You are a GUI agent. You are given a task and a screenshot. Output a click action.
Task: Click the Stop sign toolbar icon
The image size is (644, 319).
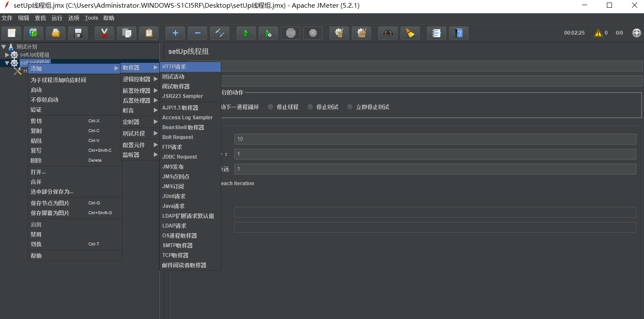point(291,33)
